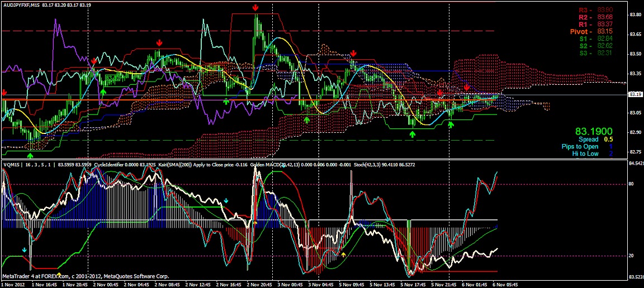Click the green up arrow below the 5 Nov 17:45 low
The height and width of the screenshot is (288, 644).
click(413, 135)
